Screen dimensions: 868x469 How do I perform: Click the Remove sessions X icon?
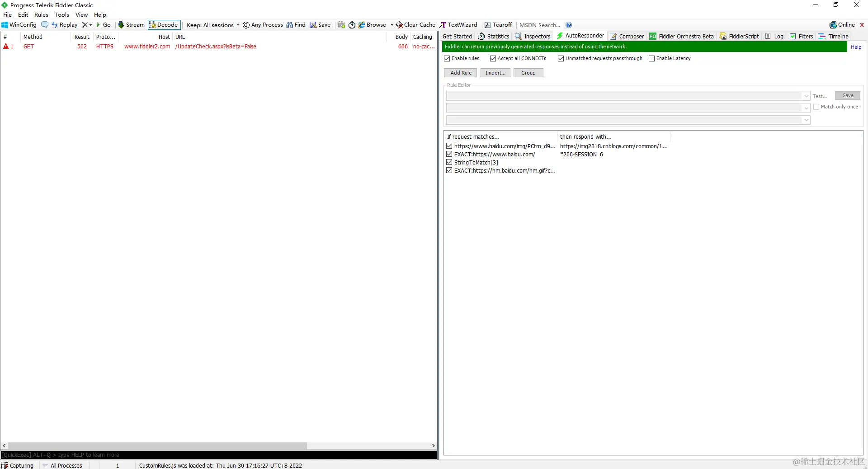tap(85, 25)
